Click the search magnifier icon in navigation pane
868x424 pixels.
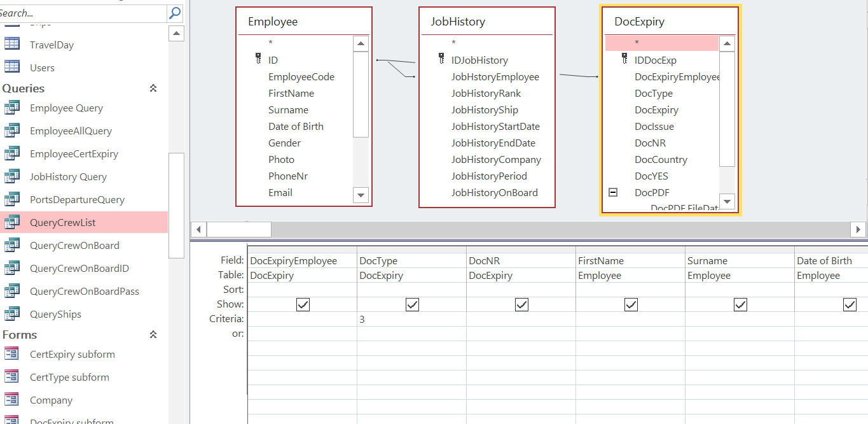[175, 13]
